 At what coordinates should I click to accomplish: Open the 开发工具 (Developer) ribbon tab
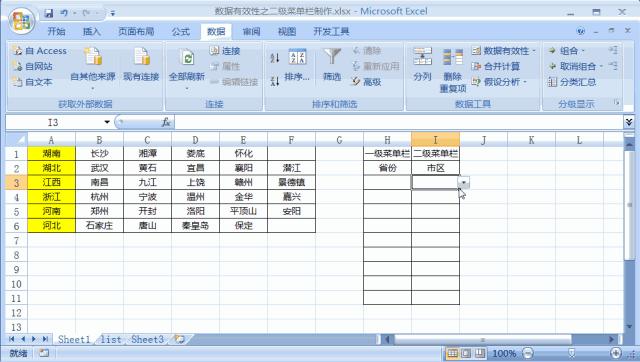(x=331, y=31)
